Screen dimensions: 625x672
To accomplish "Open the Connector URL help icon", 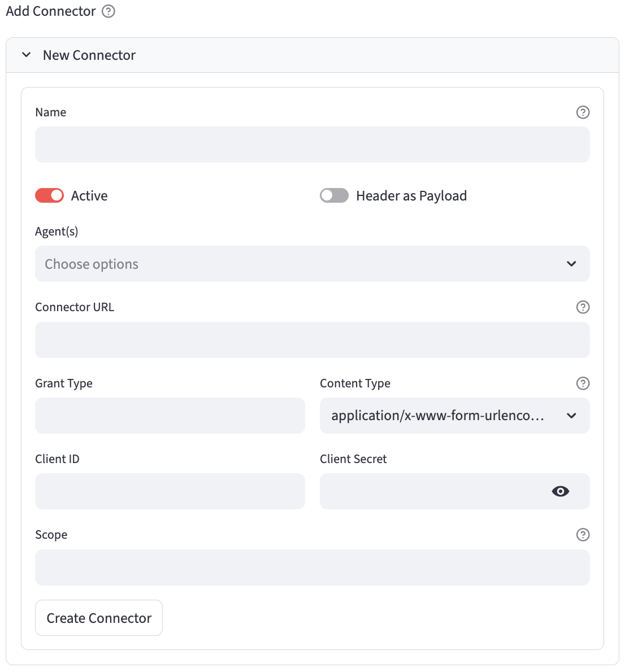I will [583, 307].
